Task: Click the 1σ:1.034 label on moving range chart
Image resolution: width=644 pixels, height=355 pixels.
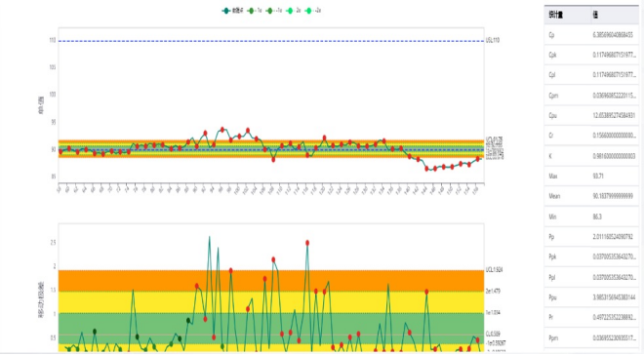Action: (494, 313)
